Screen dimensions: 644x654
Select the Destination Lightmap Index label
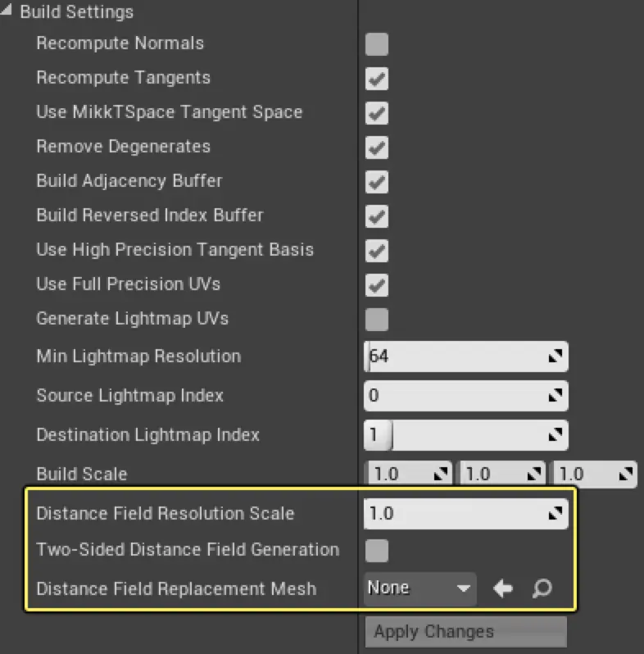148,435
